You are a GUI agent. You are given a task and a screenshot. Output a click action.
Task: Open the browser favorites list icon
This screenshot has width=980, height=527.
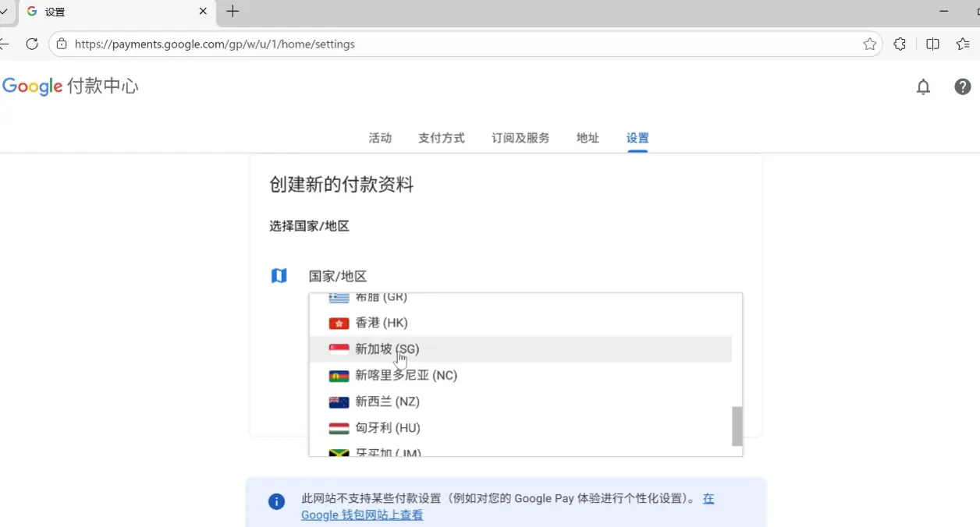[964, 44]
